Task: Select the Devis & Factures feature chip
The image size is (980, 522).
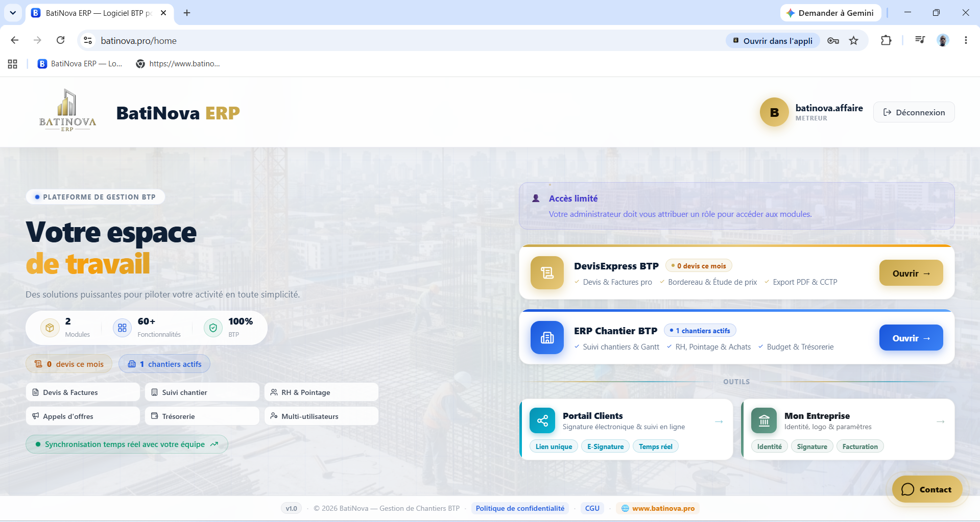Action: (x=83, y=392)
